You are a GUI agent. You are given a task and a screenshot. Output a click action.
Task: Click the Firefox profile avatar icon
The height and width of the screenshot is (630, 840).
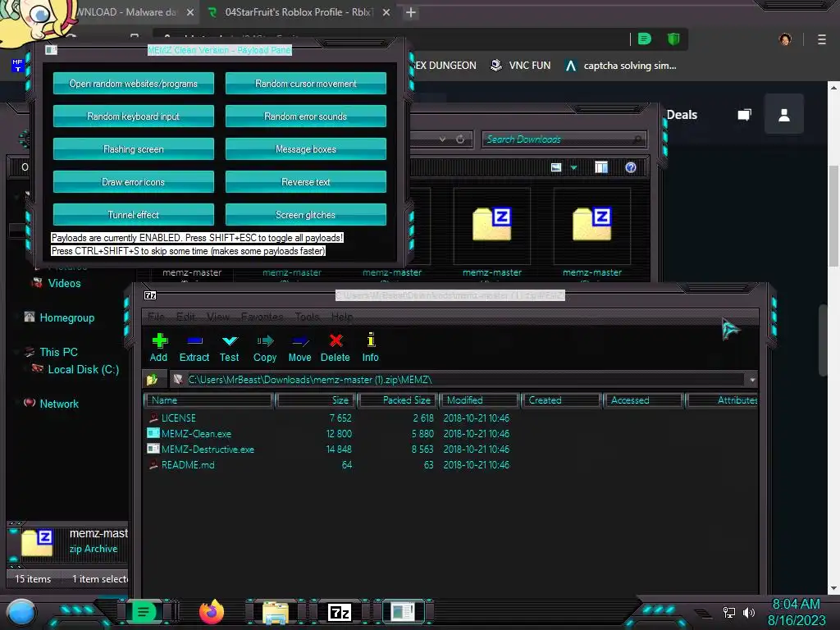pyautogui.click(x=785, y=39)
